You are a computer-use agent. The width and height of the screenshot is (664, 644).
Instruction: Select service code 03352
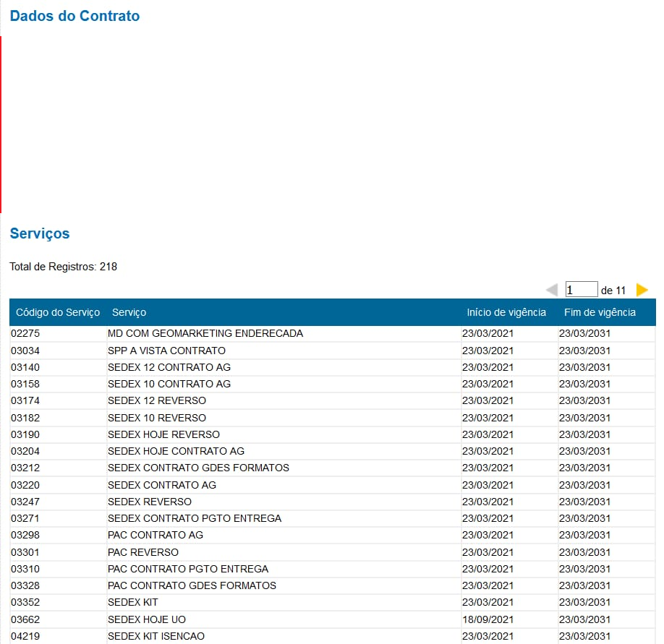[x=25, y=601]
